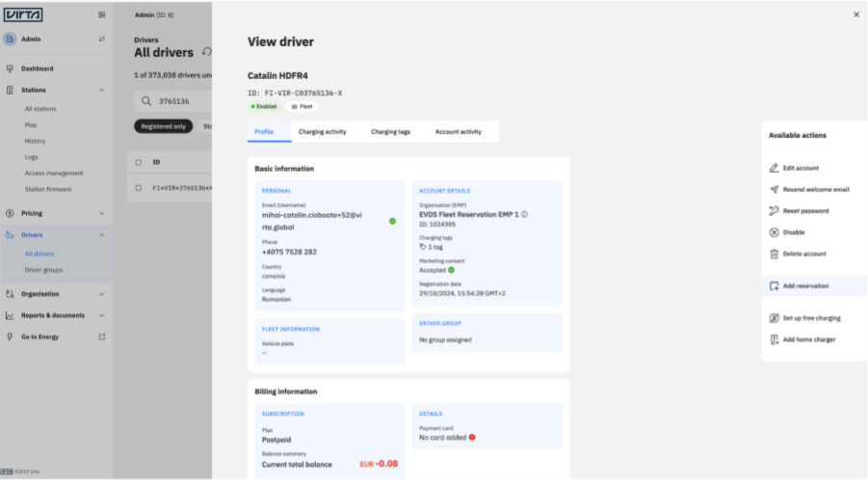Click the refresh icon next to All drivers
The width and height of the screenshot is (868, 480).
coord(207,51)
